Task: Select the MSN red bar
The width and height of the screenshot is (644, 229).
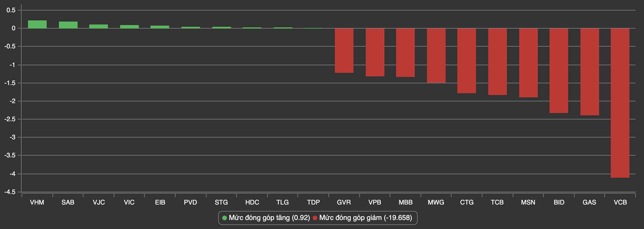Action: click(x=528, y=63)
